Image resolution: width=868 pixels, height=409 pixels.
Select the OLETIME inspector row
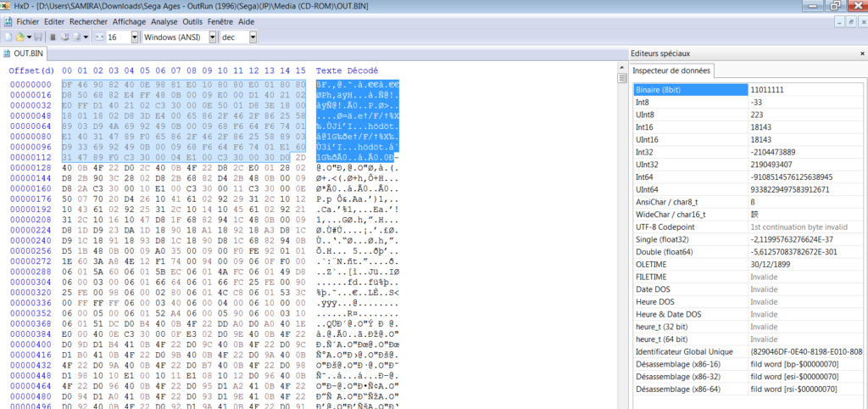point(749,265)
